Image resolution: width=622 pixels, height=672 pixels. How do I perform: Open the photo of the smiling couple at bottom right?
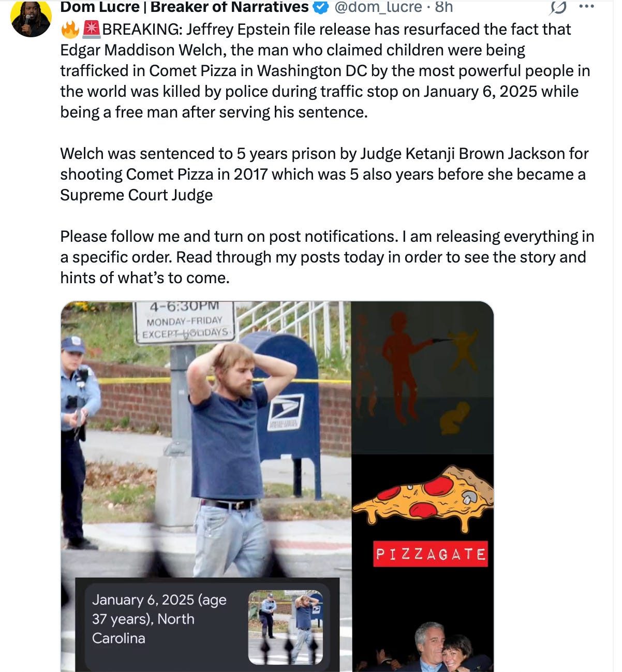442,647
